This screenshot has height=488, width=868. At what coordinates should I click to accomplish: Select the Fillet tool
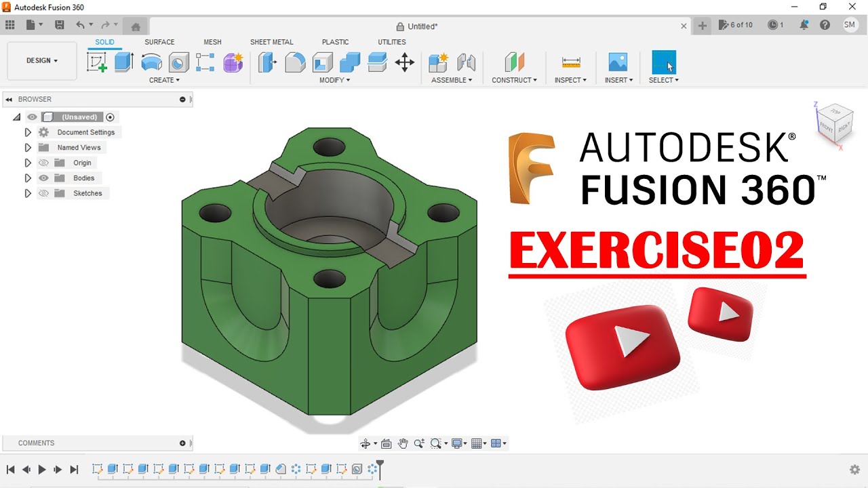click(295, 62)
